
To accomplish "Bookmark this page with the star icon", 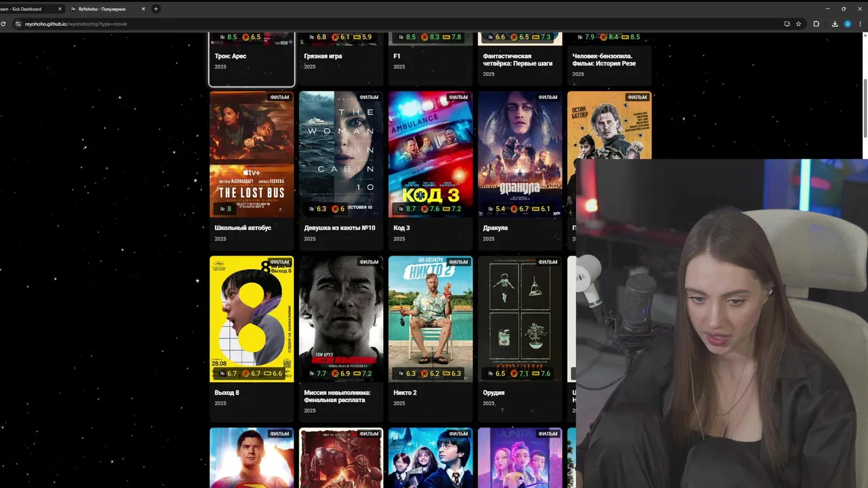I will pyautogui.click(x=799, y=24).
